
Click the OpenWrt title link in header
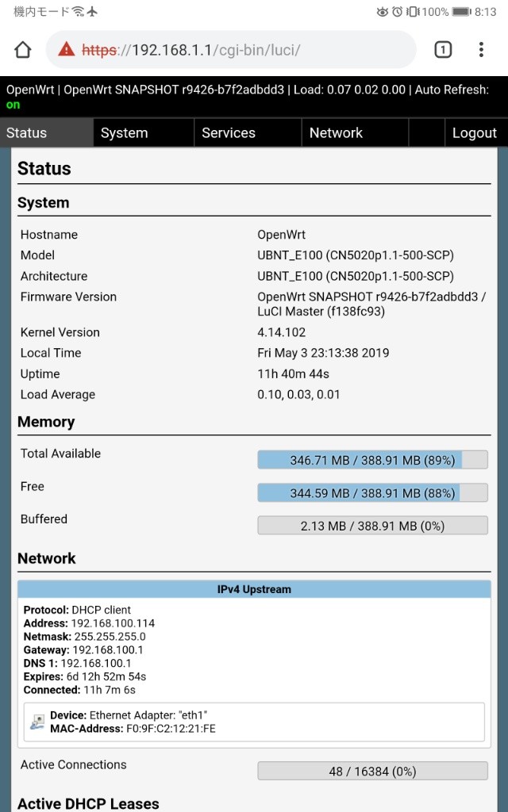tap(30, 90)
